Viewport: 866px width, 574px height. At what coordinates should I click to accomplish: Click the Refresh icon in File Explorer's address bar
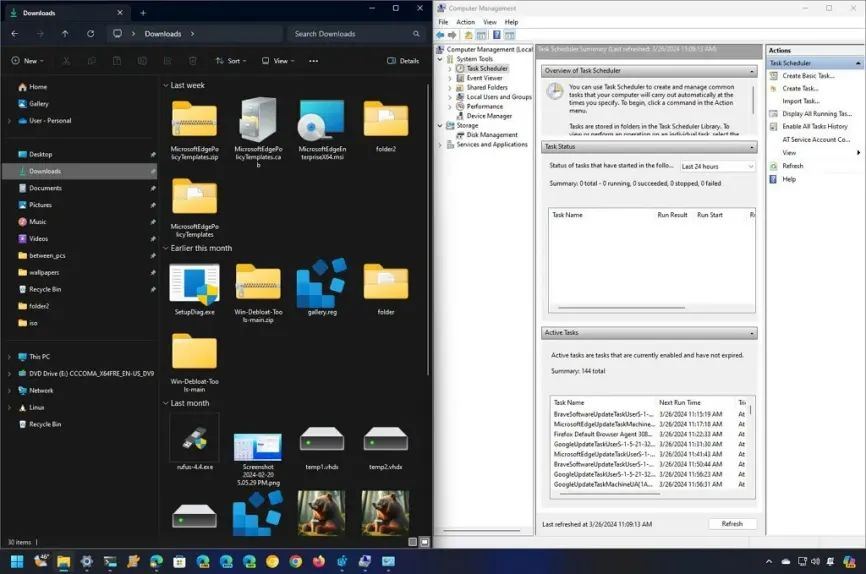pyautogui.click(x=91, y=33)
